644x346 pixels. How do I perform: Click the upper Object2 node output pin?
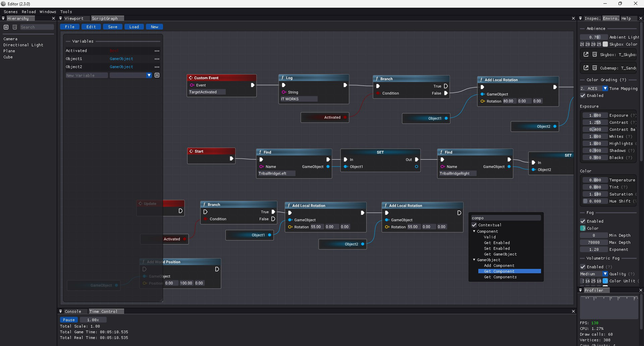555,126
